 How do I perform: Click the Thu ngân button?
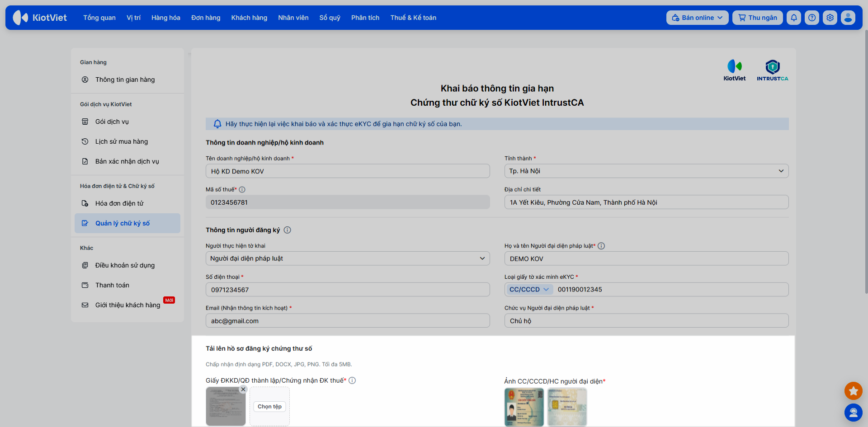(x=758, y=18)
